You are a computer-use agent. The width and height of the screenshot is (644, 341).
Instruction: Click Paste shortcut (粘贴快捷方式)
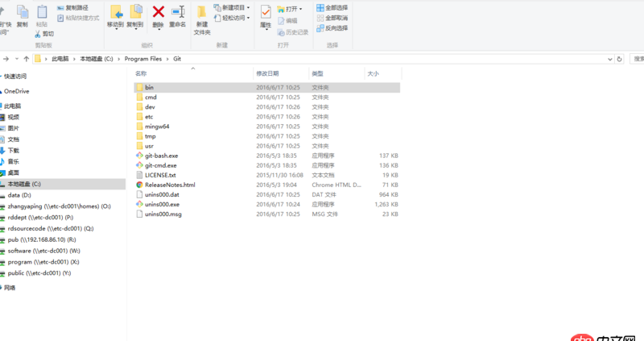pos(78,18)
